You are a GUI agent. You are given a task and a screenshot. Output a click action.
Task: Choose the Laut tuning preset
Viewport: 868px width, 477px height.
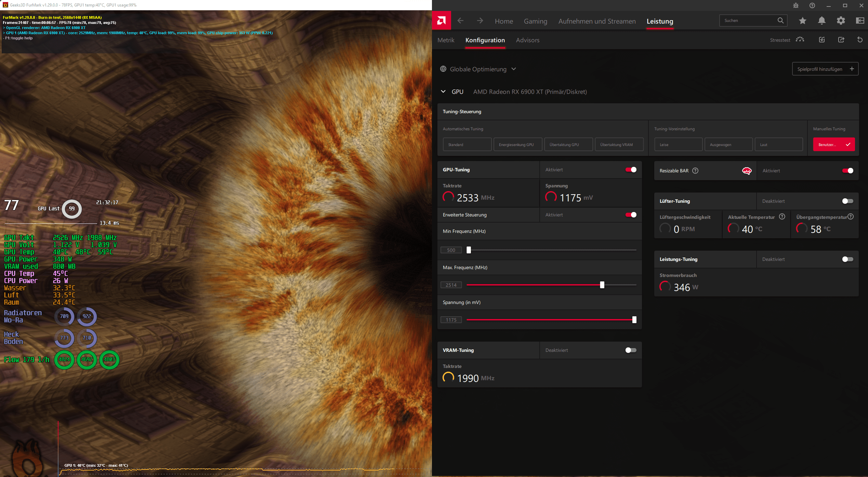click(x=779, y=144)
